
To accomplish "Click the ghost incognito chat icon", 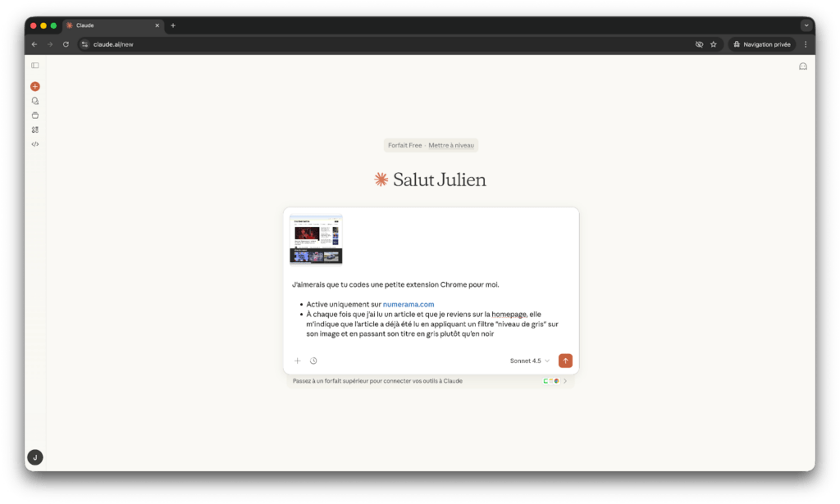I will coord(803,66).
